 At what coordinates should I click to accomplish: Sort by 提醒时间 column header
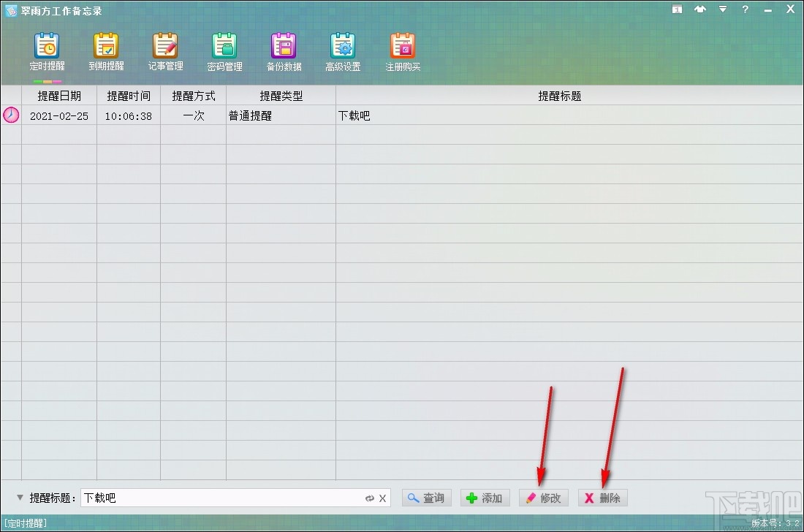click(x=128, y=96)
